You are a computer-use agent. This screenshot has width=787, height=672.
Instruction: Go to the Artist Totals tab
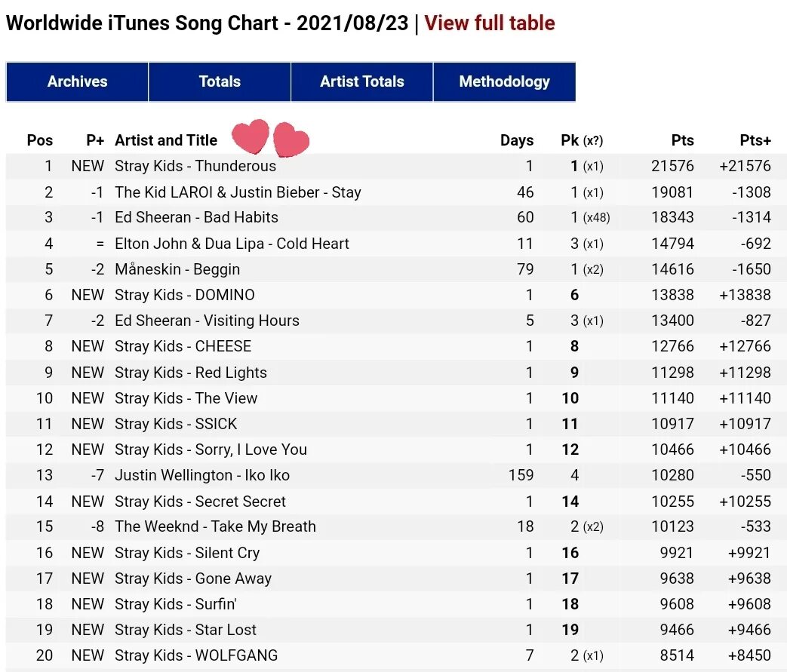(x=362, y=81)
